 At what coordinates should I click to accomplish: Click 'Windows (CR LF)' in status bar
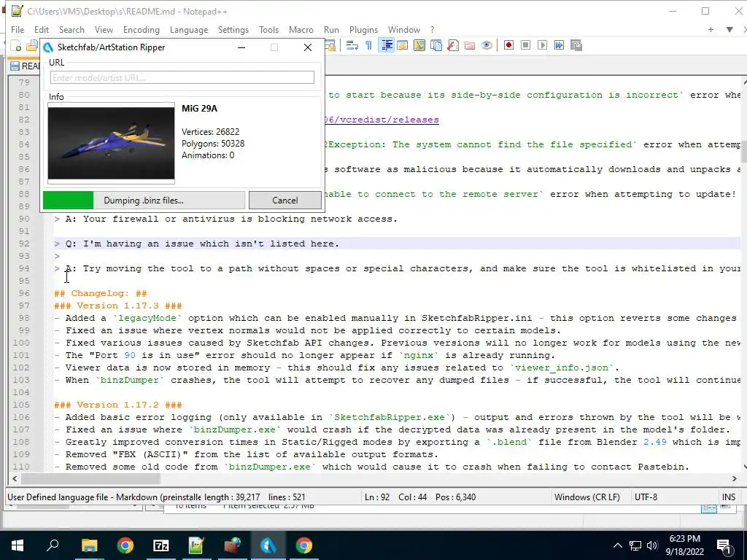(587, 497)
